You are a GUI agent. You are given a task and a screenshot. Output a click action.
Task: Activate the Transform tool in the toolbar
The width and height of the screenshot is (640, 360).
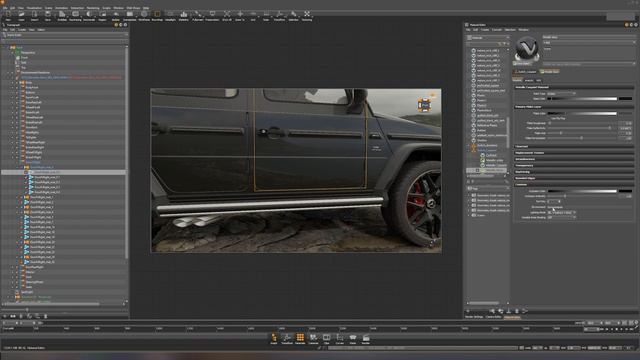[x=280, y=16]
